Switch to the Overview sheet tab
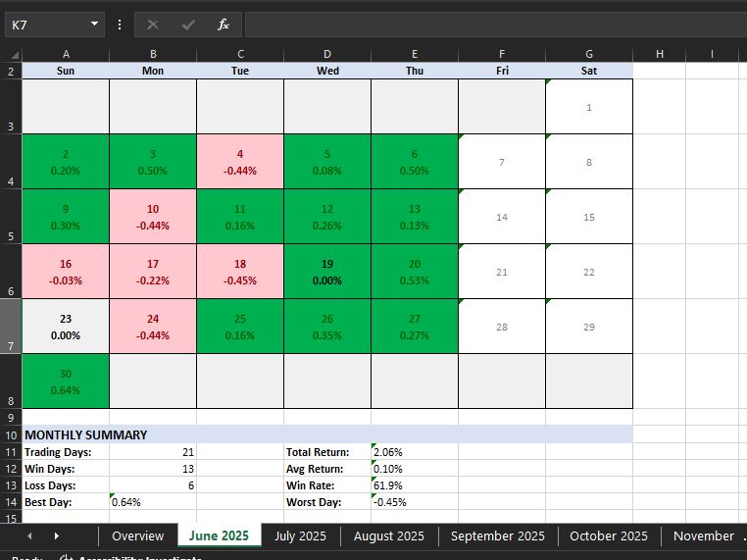The height and width of the screenshot is (560, 747). click(x=137, y=536)
